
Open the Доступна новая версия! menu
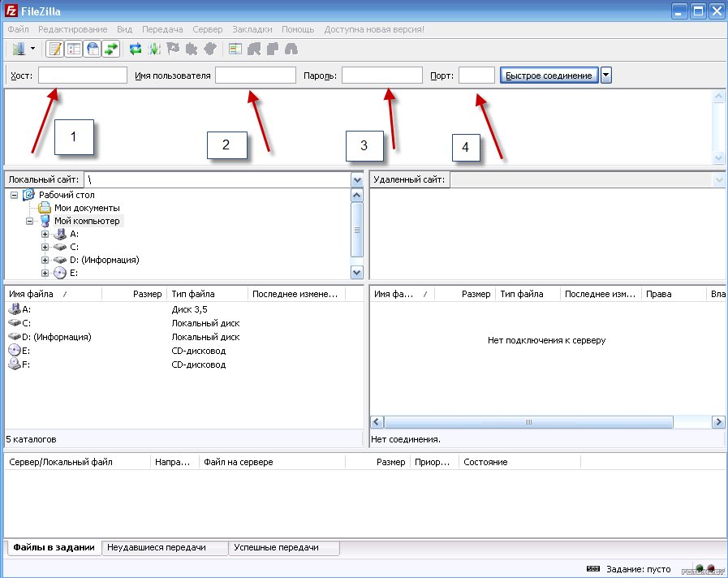[x=374, y=29]
